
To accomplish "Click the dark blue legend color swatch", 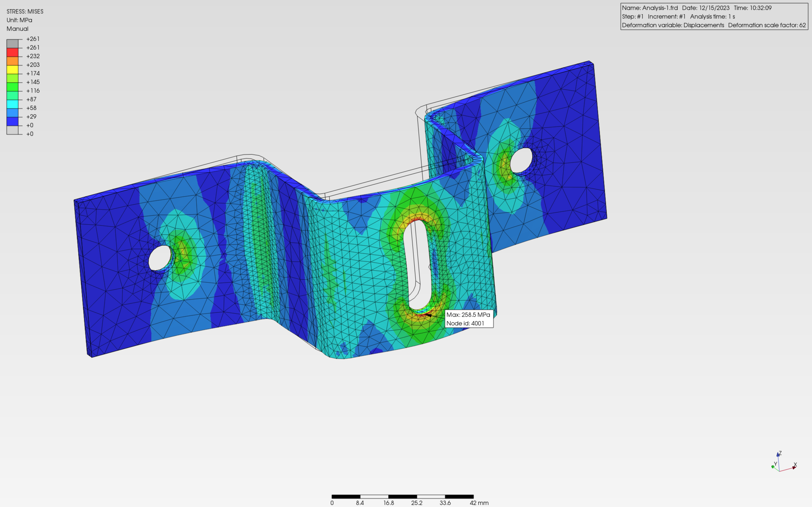I will click(12, 121).
